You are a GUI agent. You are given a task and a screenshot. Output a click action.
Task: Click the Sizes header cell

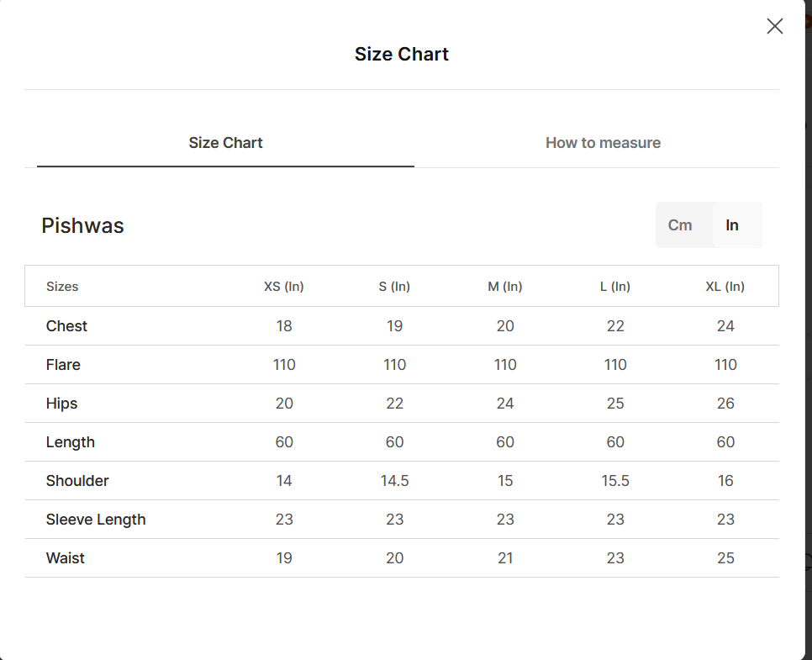(62, 287)
